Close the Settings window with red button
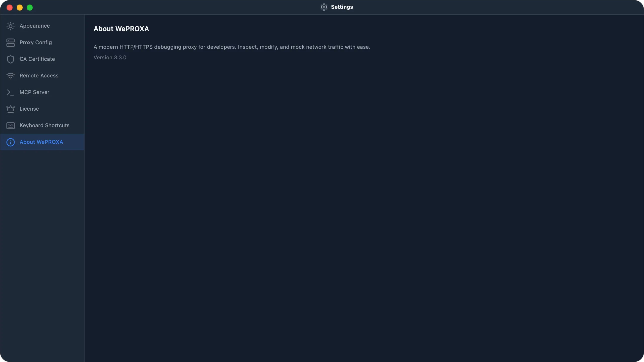The height and width of the screenshot is (362, 644). (x=10, y=8)
